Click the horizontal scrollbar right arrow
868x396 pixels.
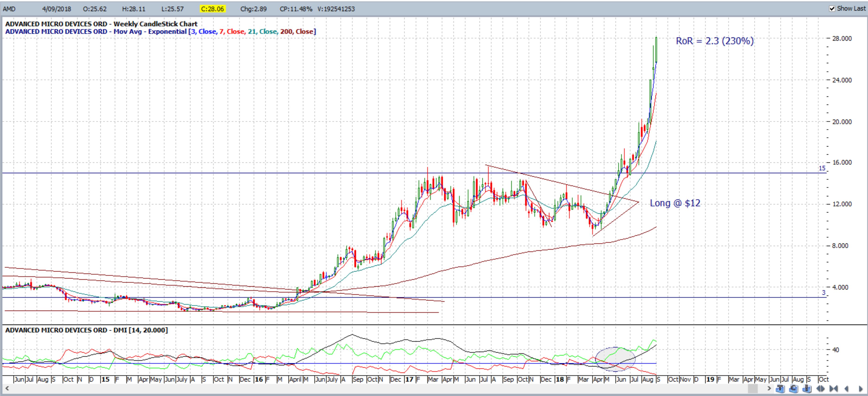(769, 389)
